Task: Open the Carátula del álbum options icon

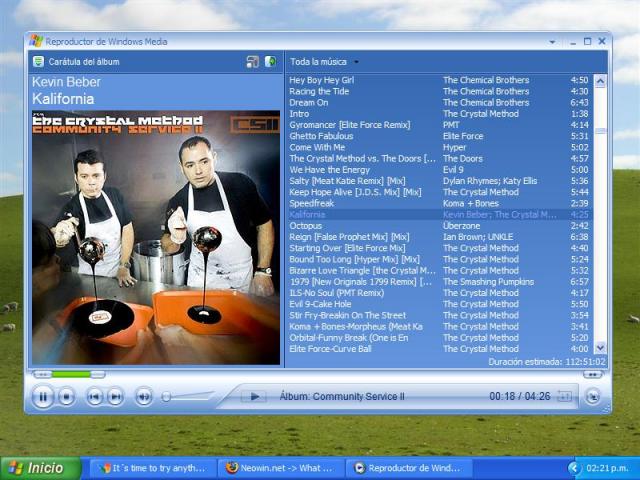Action: coord(38,62)
